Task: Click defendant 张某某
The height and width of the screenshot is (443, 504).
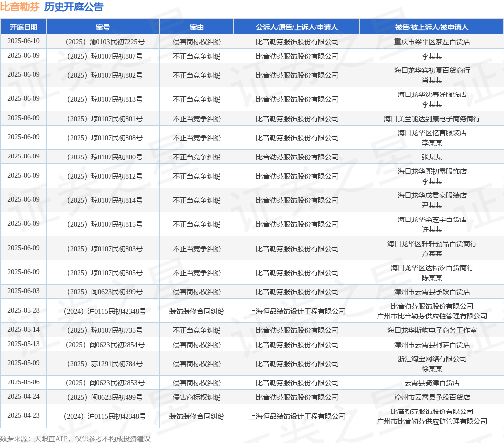Action: (432, 157)
